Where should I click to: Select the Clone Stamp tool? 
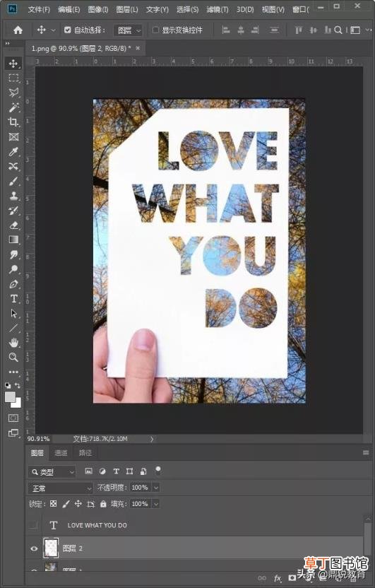pos(13,196)
